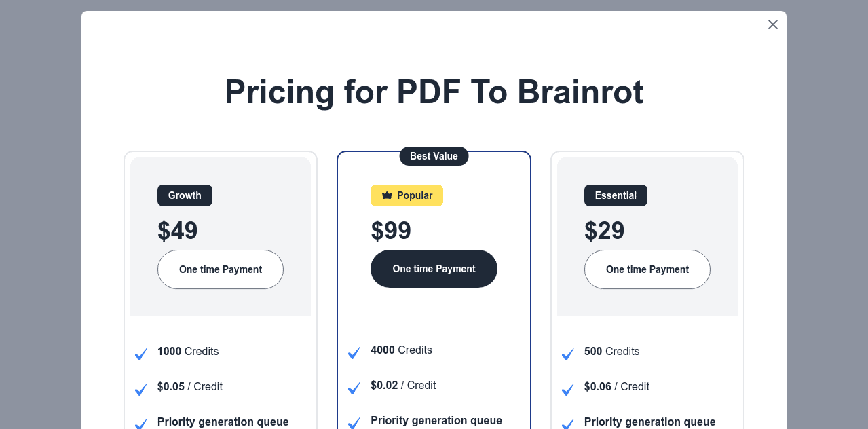Screen dimensions: 868x429
Task: Click the checkmark next to $0.02 / Credit
Action: (x=354, y=388)
